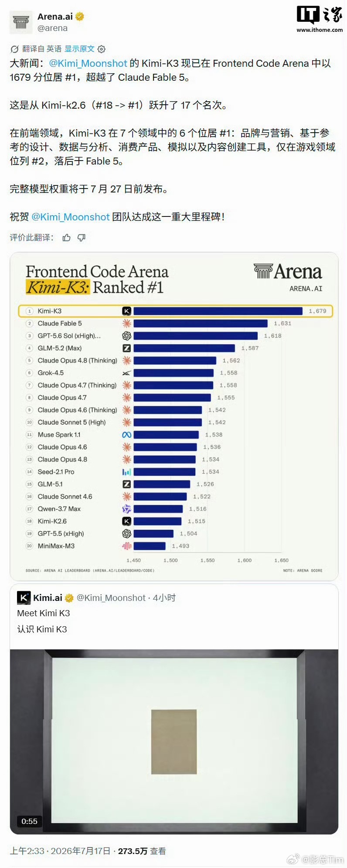Open first @Kimi_Moonshot mention link
Image resolution: width=347 pixels, height=868 pixels.
coord(88,63)
